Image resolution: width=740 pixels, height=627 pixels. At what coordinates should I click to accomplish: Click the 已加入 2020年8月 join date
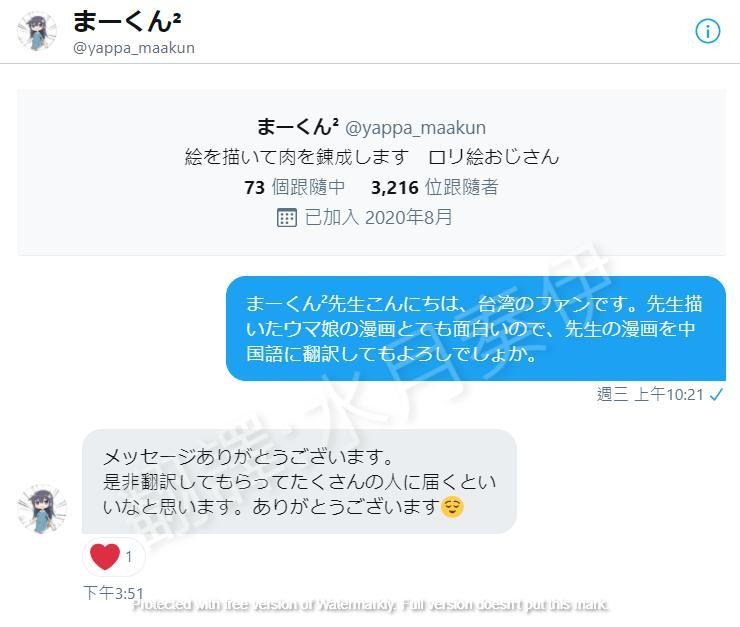pos(378,217)
